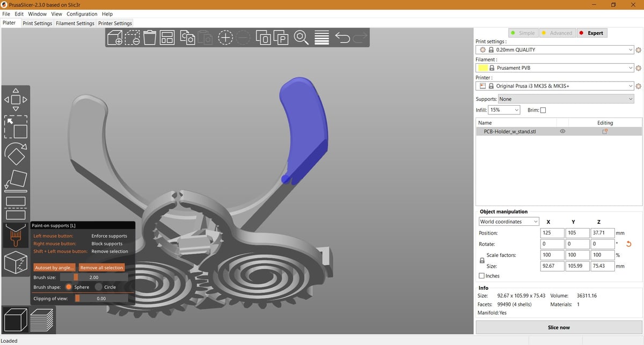644x345 pixels.
Task: Open the Filament preset dropdown
Action: (554, 68)
